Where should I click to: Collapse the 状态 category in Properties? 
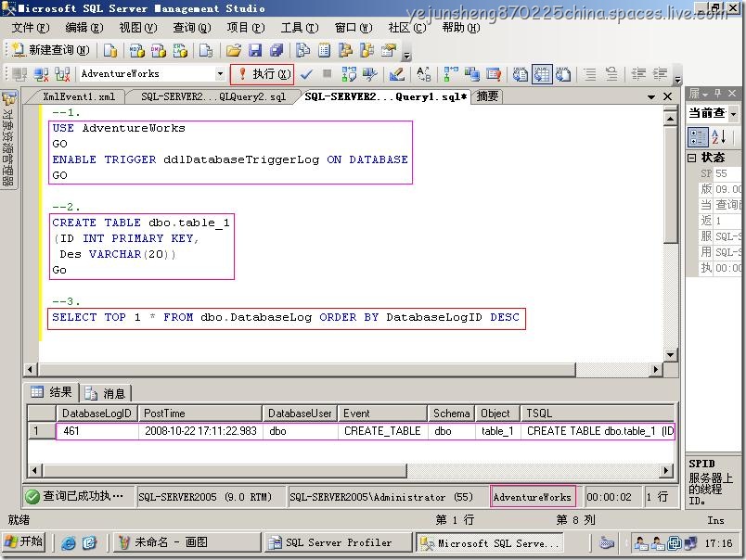click(x=692, y=158)
